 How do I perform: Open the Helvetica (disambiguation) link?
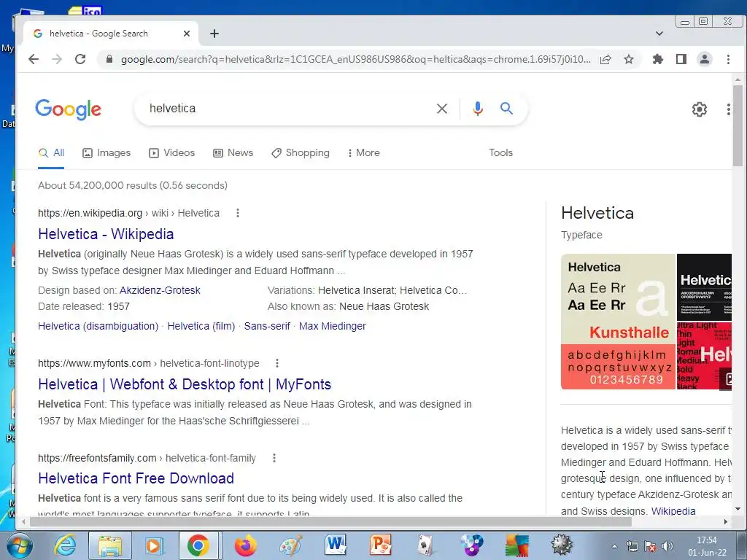(x=98, y=326)
